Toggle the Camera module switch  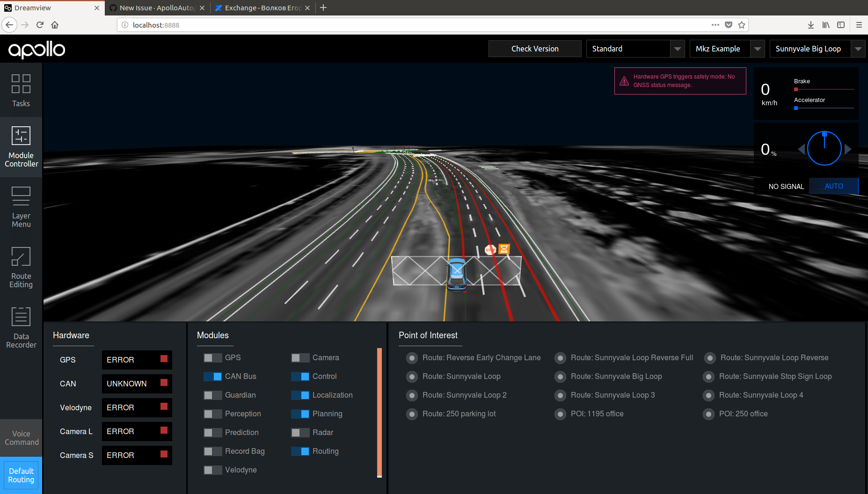pyautogui.click(x=300, y=358)
